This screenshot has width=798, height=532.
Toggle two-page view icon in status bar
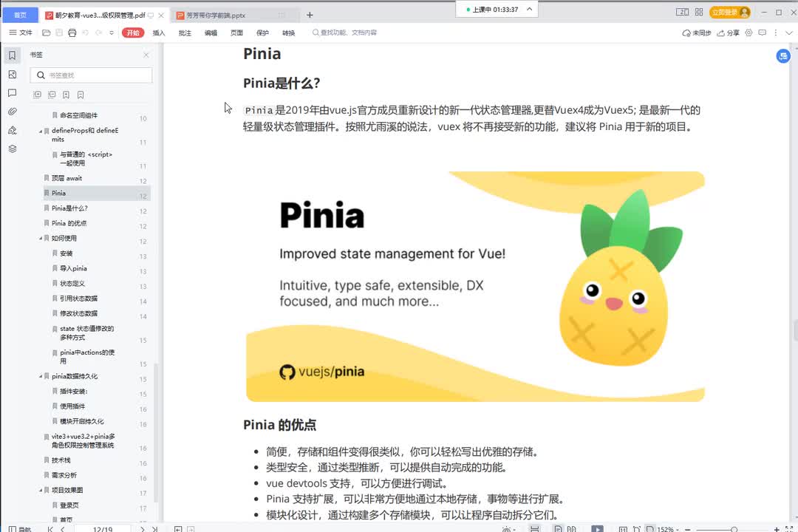pyautogui.click(x=571, y=529)
